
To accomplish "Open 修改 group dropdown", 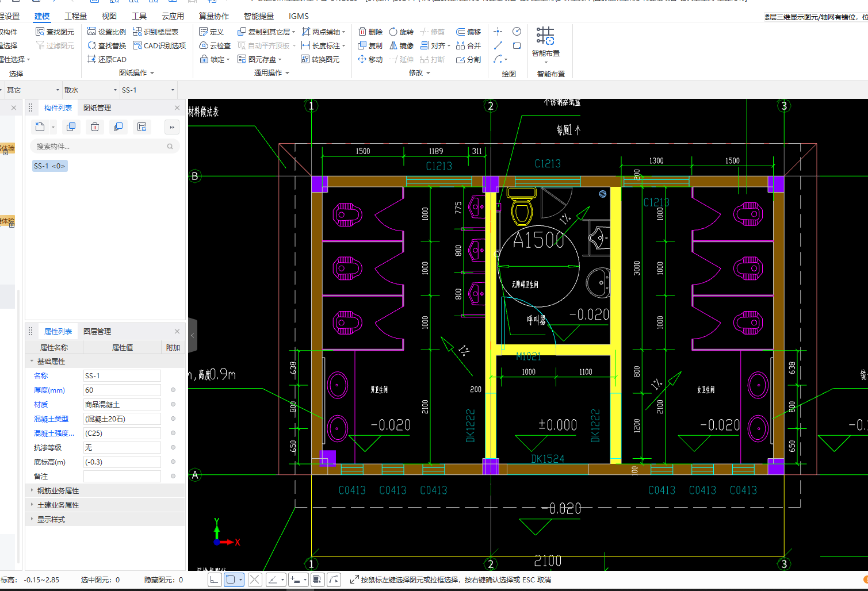I will pyautogui.click(x=429, y=73).
